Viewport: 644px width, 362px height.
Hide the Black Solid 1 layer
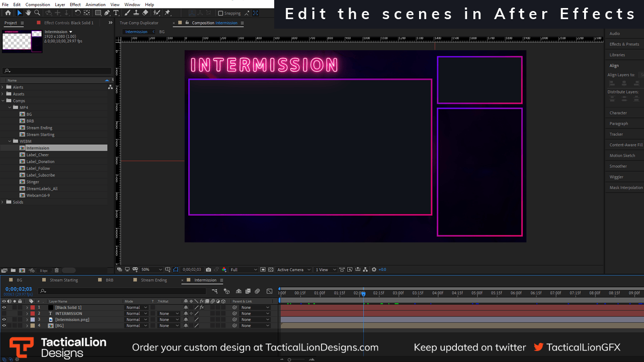click(4, 307)
